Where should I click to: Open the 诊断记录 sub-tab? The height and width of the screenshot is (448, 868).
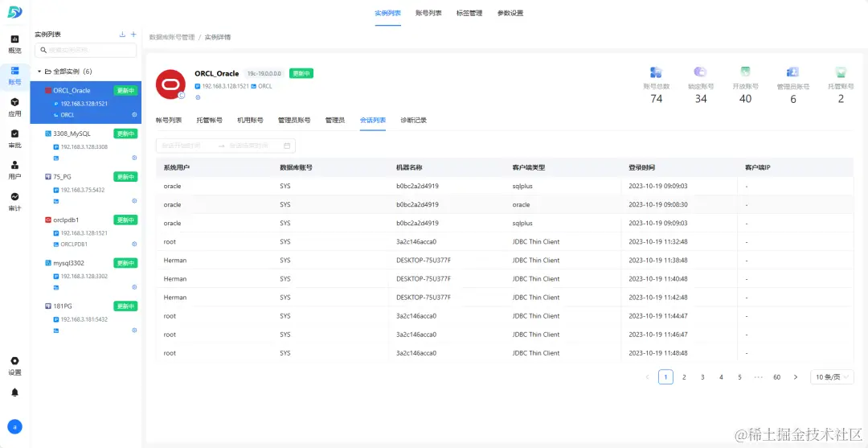click(x=414, y=120)
